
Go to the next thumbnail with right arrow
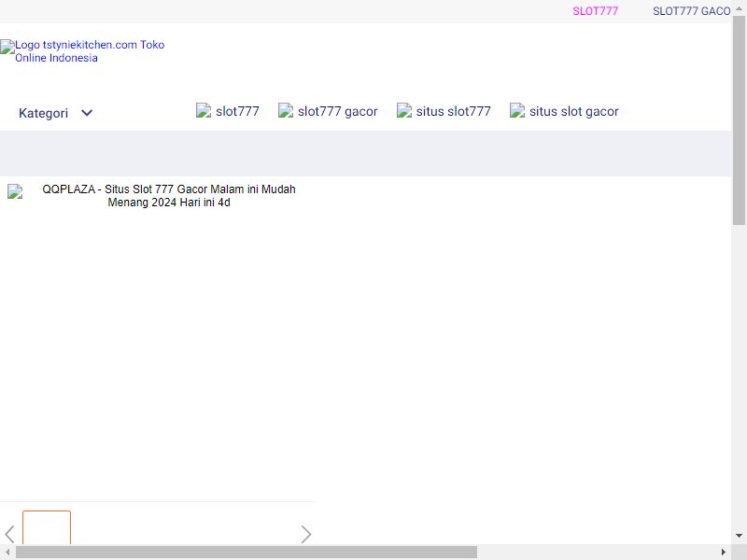[306, 534]
